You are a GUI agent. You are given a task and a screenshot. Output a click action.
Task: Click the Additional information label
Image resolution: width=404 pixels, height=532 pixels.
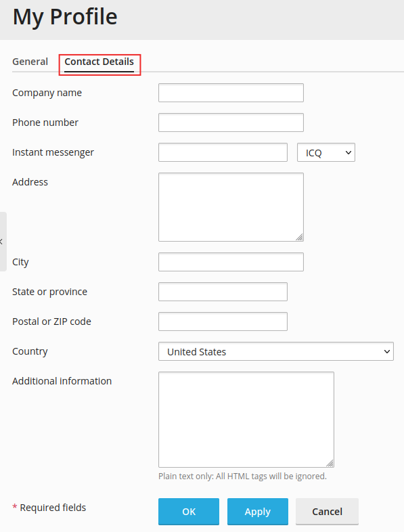coord(62,381)
